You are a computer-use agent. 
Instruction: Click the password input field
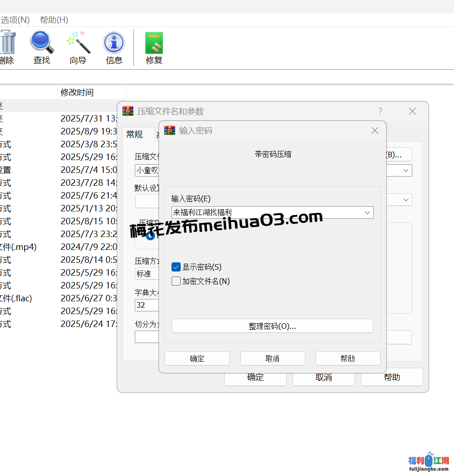click(x=266, y=213)
